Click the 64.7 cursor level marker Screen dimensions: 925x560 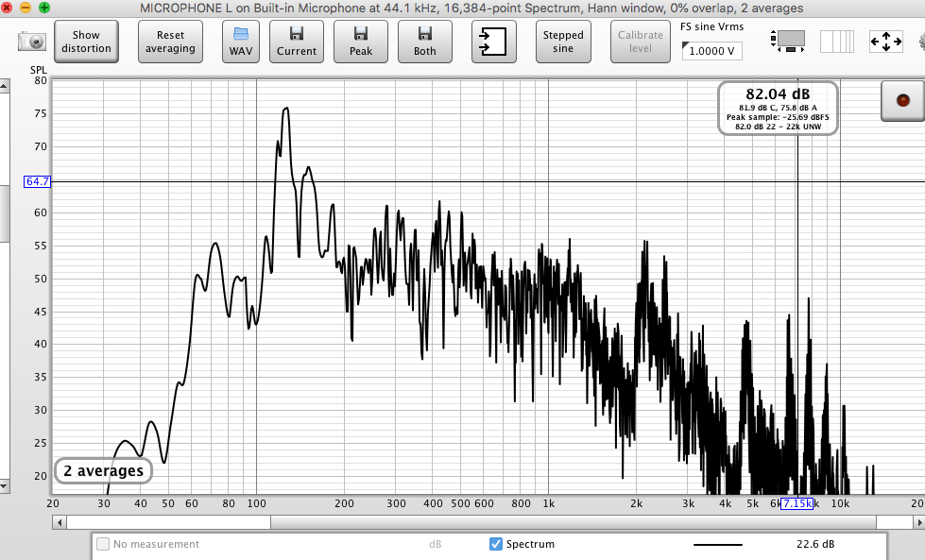37,181
